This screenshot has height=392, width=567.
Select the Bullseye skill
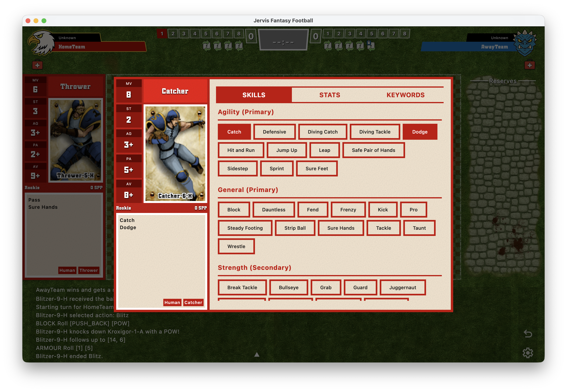tap(288, 288)
